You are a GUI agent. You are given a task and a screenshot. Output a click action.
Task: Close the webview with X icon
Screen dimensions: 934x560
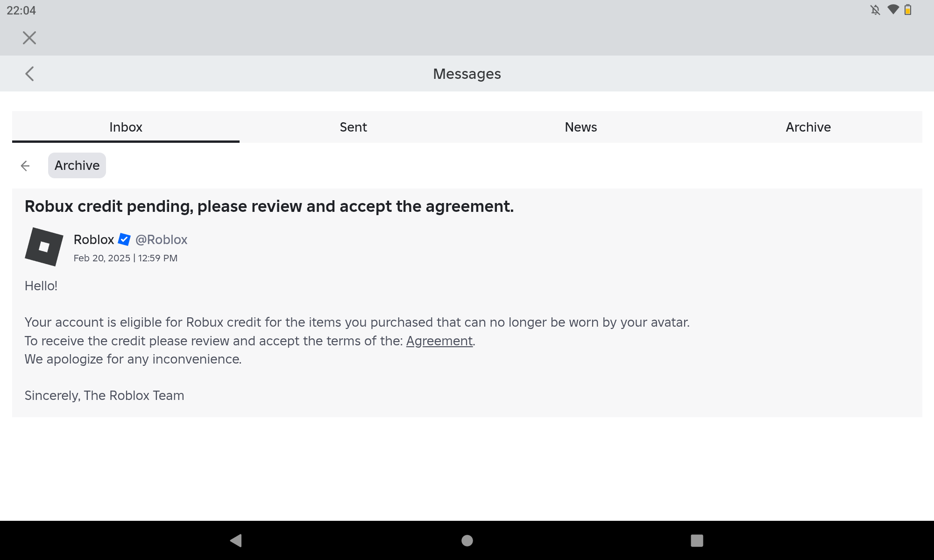[29, 38]
